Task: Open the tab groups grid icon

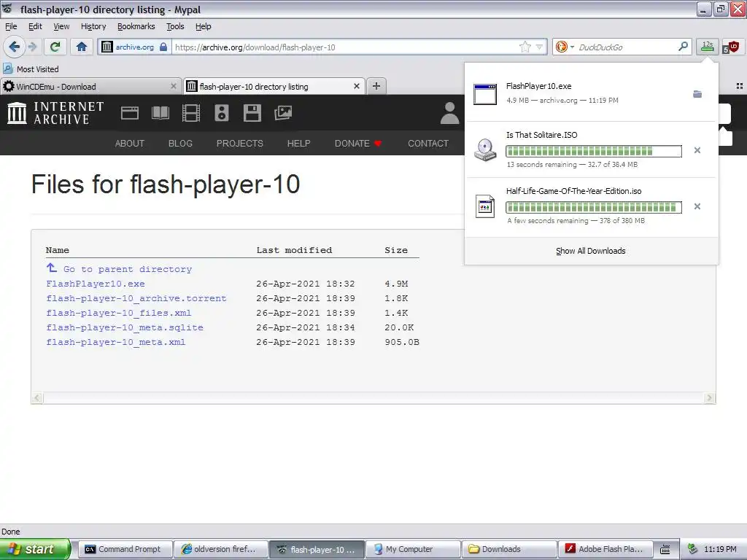Action: [740, 86]
